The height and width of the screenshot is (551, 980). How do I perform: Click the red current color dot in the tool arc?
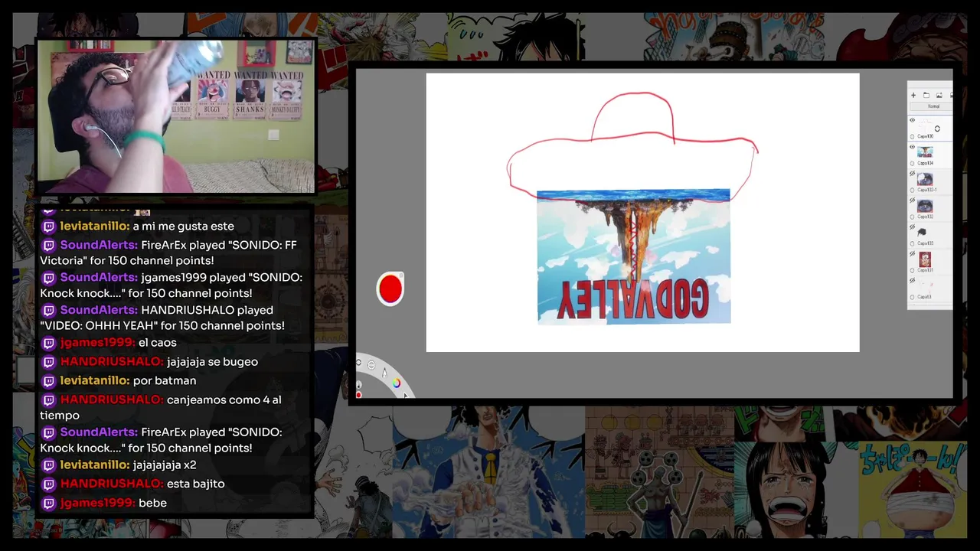tap(358, 395)
